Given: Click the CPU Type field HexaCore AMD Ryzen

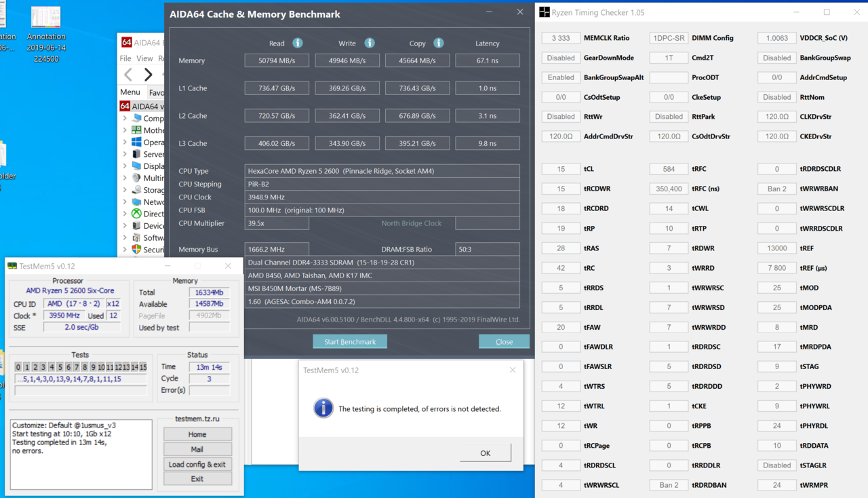Looking at the screenshot, I should [382, 171].
